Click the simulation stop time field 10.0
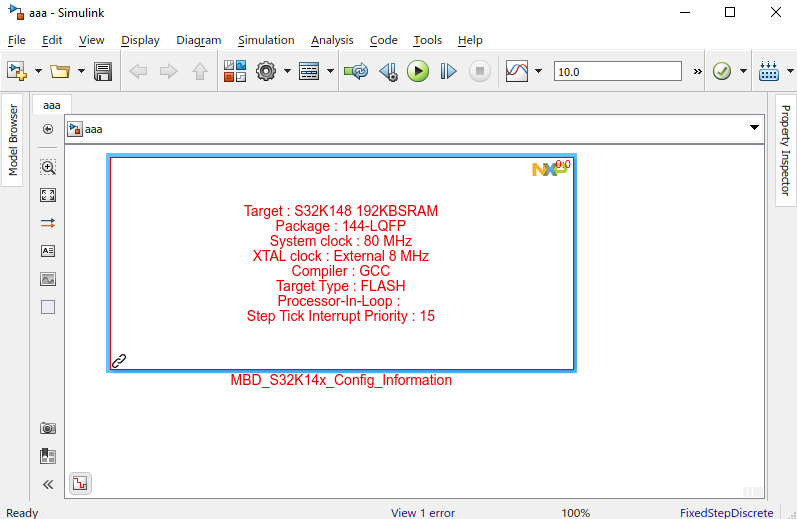797x519 pixels. click(x=618, y=72)
